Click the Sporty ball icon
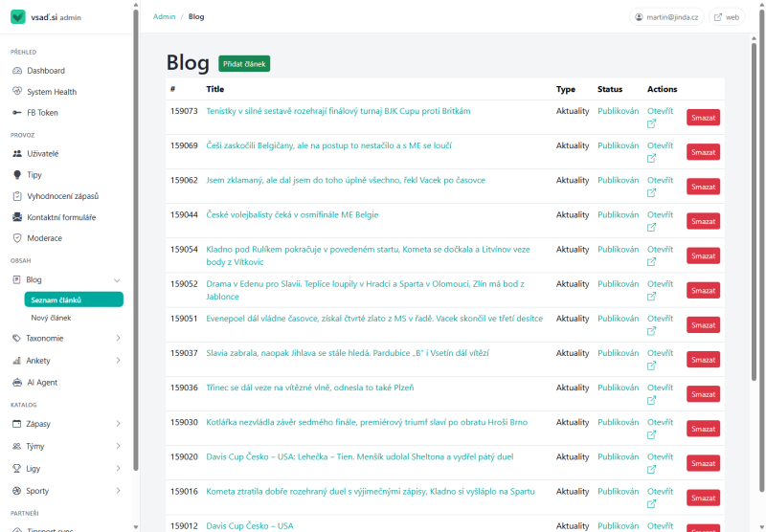This screenshot has height=532, width=766. [16, 491]
